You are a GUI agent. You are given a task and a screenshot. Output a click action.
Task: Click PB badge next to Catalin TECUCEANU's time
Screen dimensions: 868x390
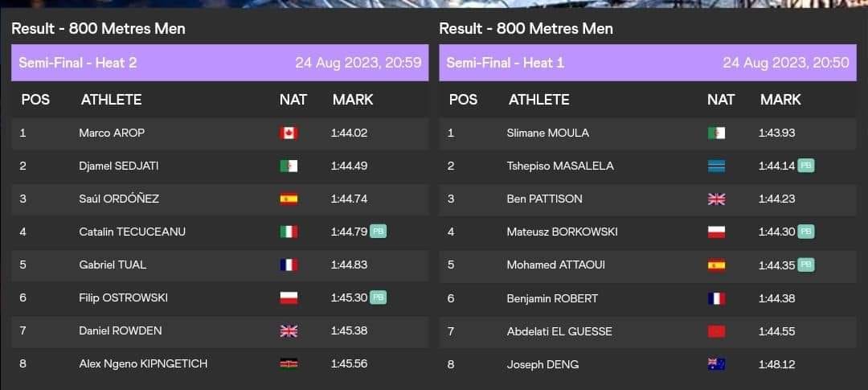click(379, 232)
